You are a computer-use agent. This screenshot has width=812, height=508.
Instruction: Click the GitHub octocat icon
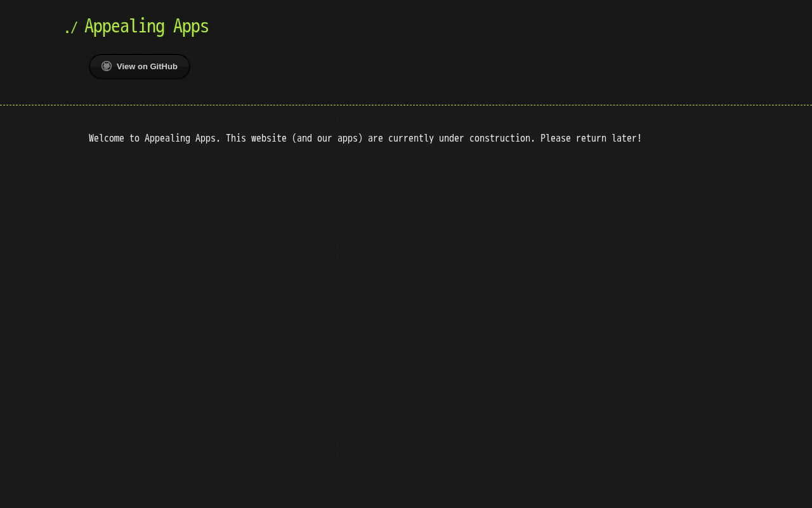(107, 66)
